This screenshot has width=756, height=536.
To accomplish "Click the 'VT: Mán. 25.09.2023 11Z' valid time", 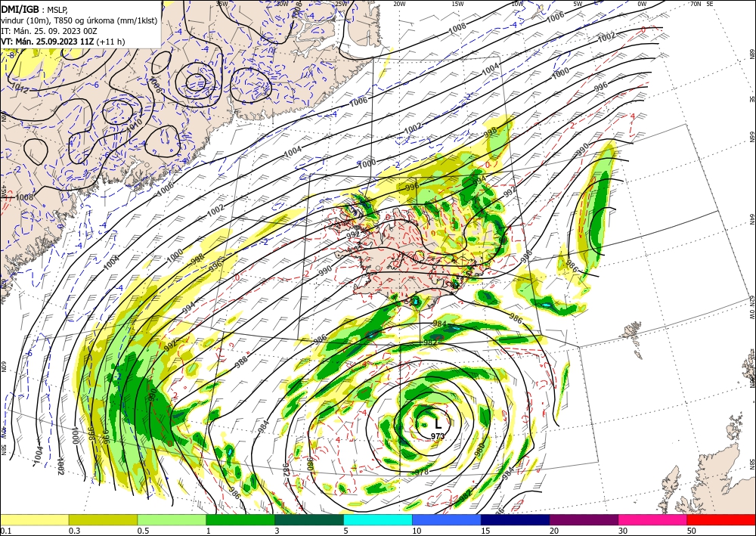I will 48,42.
